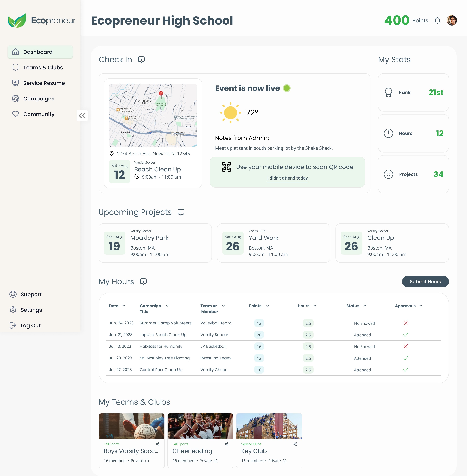Image resolution: width=467 pixels, height=476 pixels.
Task: Expand the Date column sort dropdown
Action: tap(124, 306)
